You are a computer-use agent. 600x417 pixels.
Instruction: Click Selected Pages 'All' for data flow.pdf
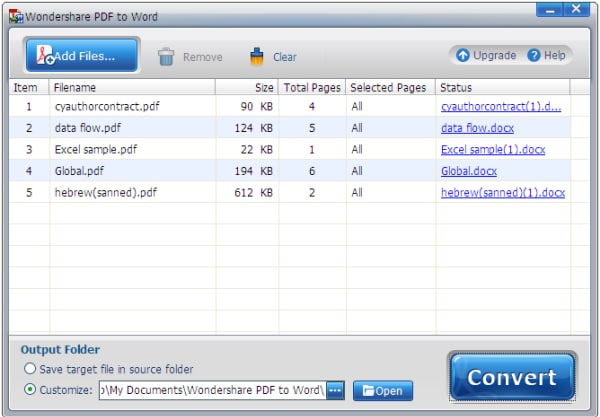(357, 128)
